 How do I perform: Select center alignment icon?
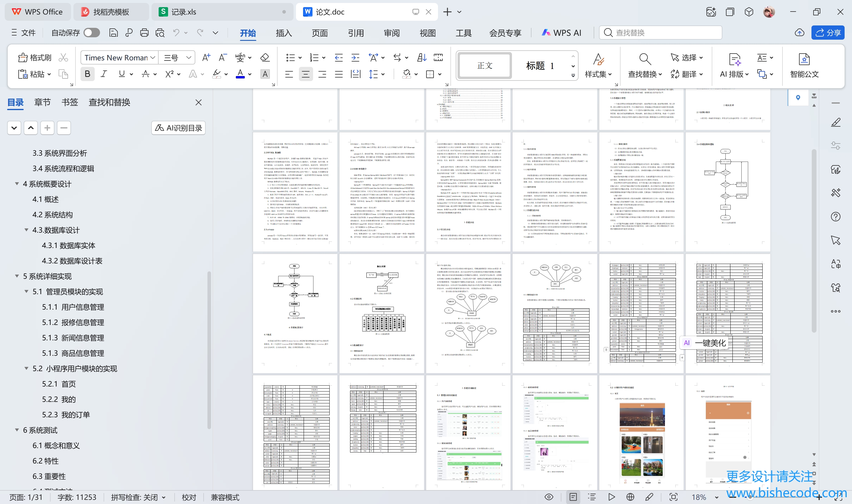pyautogui.click(x=305, y=74)
